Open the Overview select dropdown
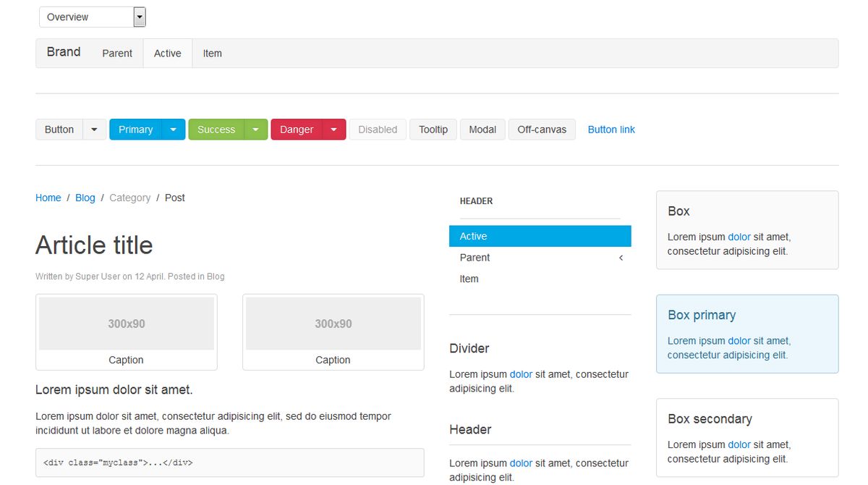Viewport: 868px width, 485px height. click(92, 17)
